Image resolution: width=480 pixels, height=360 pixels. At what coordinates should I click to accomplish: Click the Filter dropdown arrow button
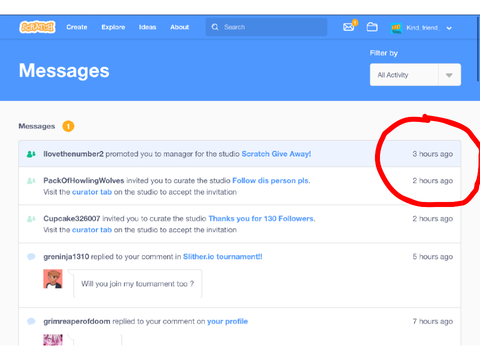pyautogui.click(x=449, y=75)
